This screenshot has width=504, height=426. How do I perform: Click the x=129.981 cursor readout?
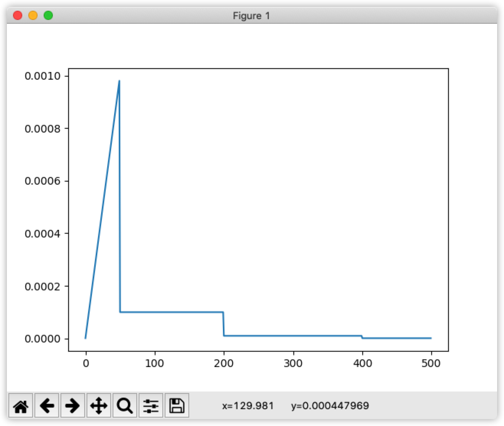[x=248, y=406]
